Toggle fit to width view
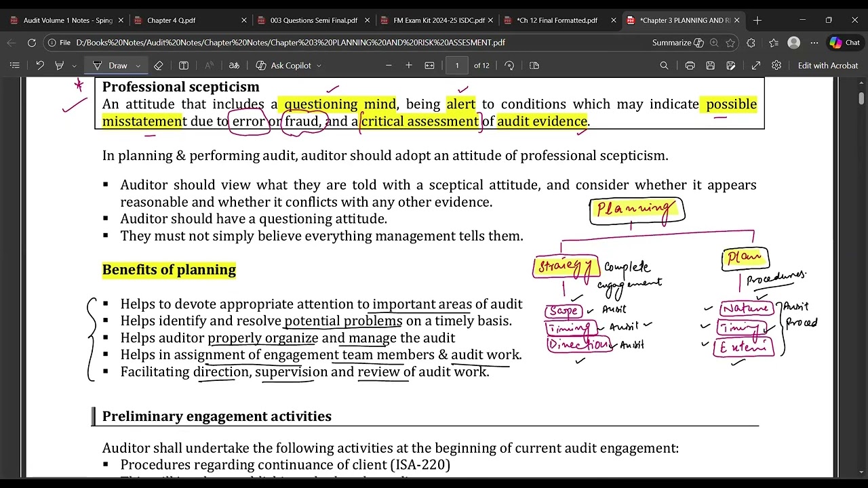 pyautogui.click(x=429, y=65)
